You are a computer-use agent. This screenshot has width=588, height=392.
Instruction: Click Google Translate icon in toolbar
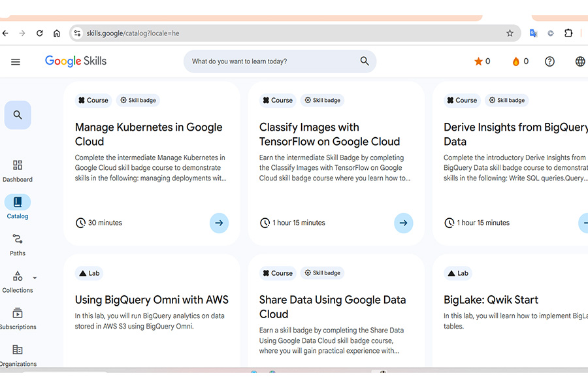pyautogui.click(x=533, y=33)
